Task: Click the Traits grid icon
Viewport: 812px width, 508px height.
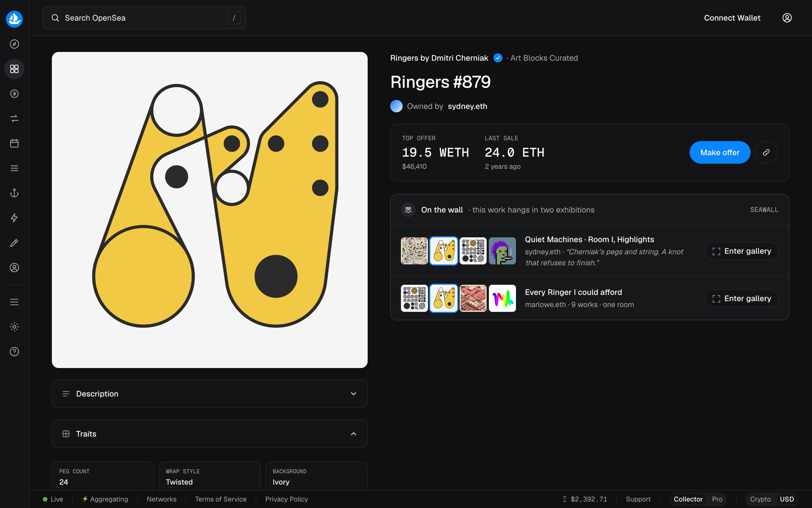Action: coord(66,434)
